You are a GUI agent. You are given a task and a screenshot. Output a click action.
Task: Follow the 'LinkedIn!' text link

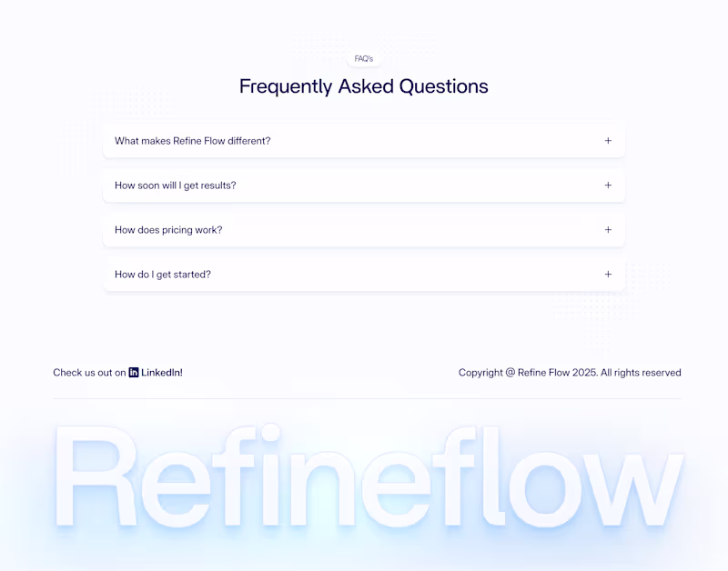click(162, 373)
